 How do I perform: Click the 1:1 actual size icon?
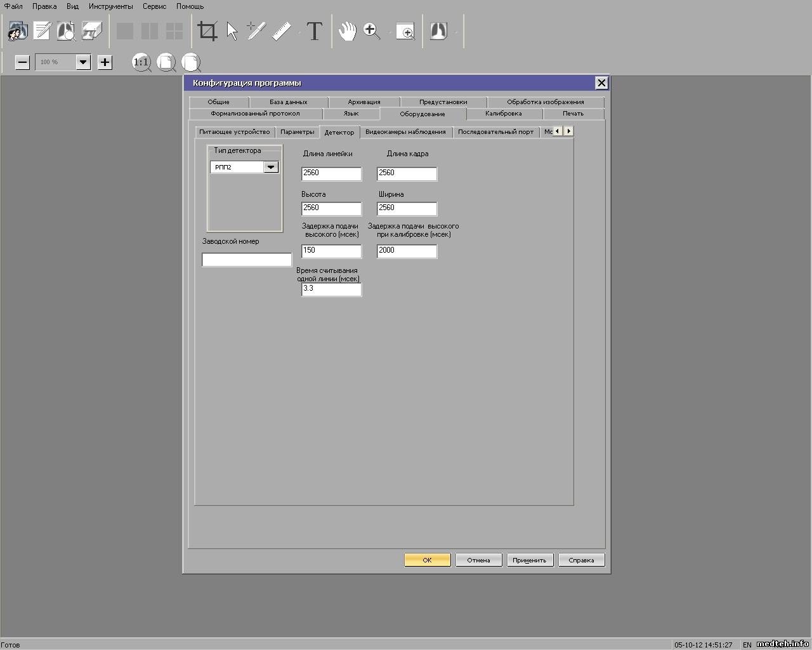141,62
